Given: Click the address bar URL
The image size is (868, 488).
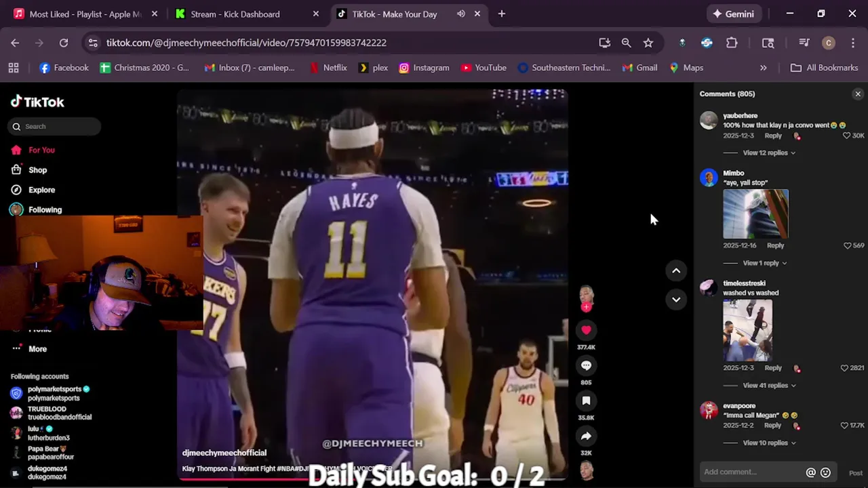Looking at the screenshot, I should tap(246, 43).
